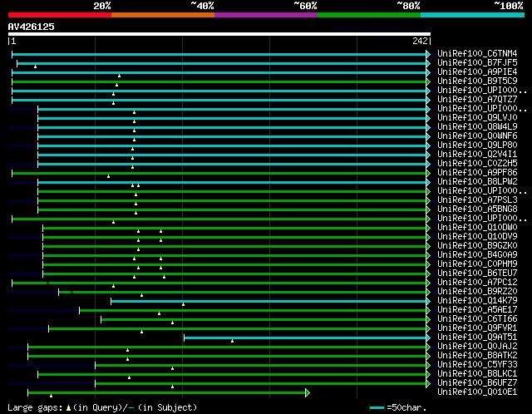Select the UniRef100_B8ATK2 label

pyautogui.click(x=477, y=356)
